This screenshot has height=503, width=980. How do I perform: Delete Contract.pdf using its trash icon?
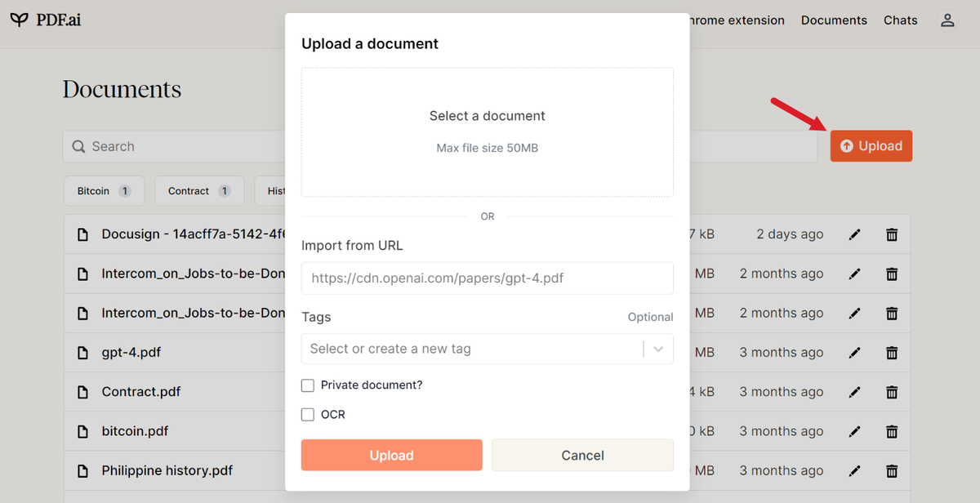click(x=891, y=391)
